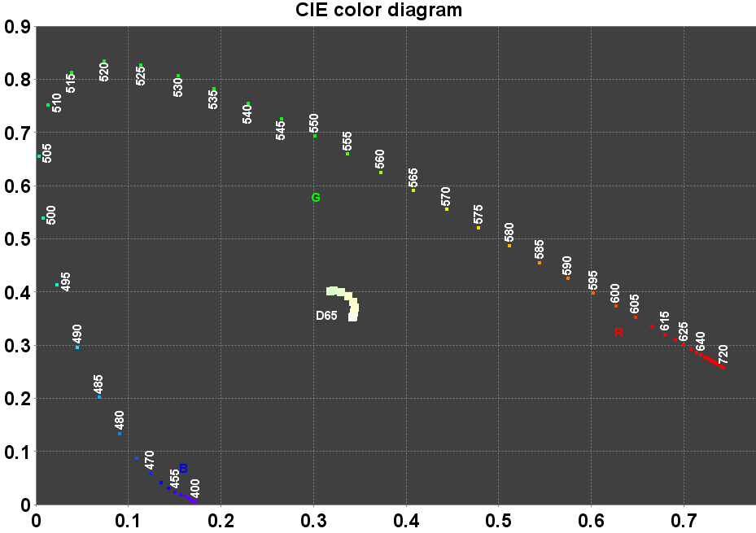Click the D65 white point label
The image size is (756, 533).
click(x=326, y=316)
